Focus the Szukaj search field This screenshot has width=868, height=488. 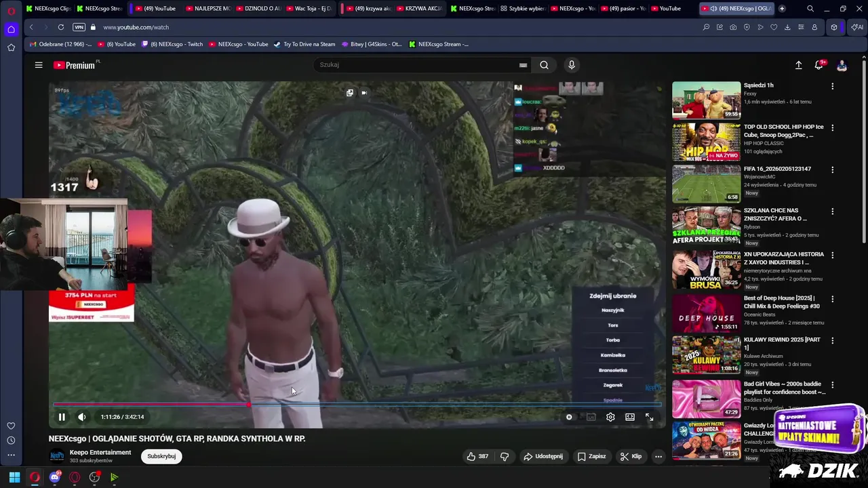[415, 65]
